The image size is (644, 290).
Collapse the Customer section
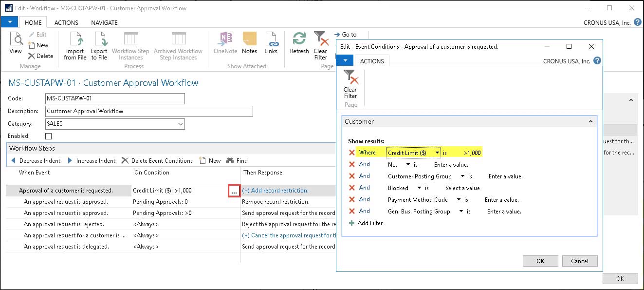(591, 121)
